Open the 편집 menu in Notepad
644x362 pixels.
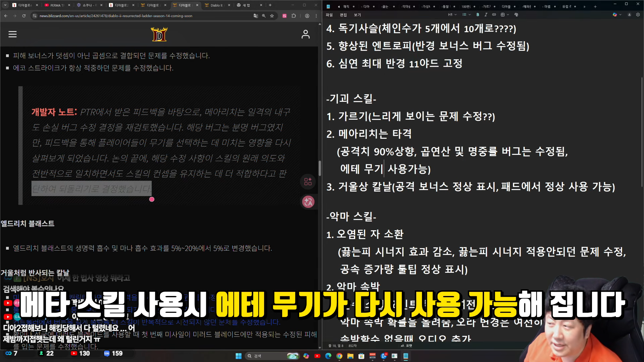343,15
